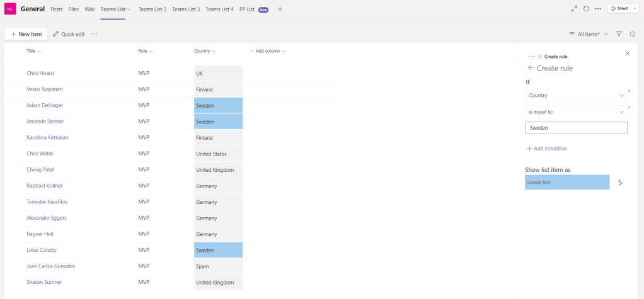Go back using the Create rule arrow

(x=531, y=68)
